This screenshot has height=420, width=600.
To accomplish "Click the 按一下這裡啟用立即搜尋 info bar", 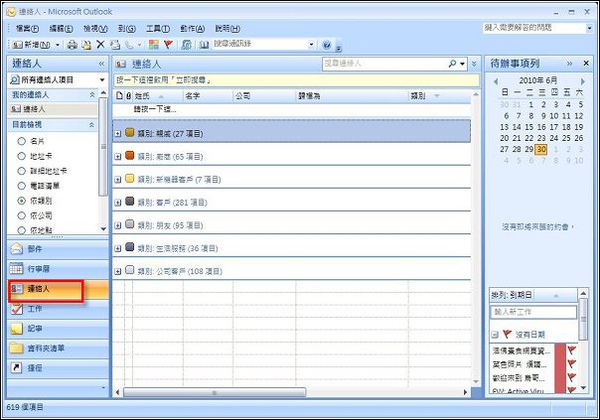I will pos(296,80).
